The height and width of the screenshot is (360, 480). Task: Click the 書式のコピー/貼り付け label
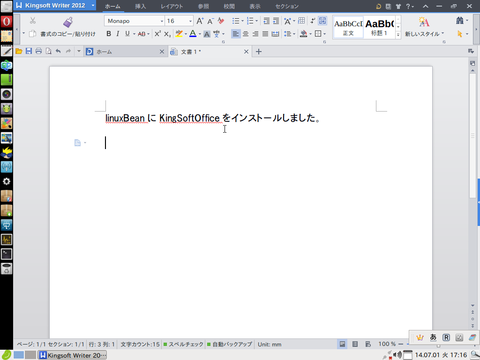tap(68, 34)
